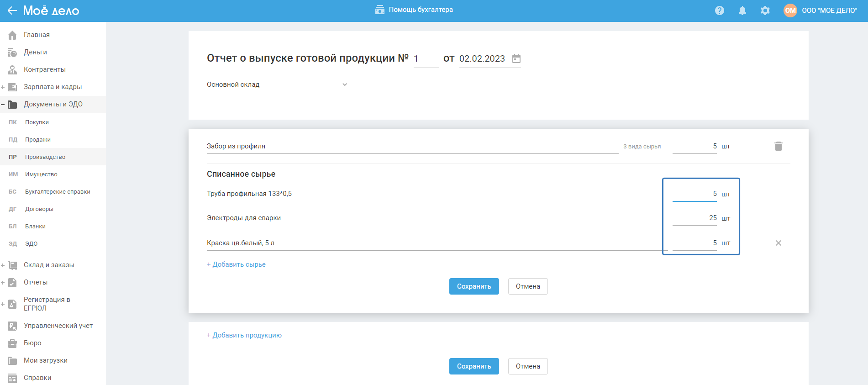The width and height of the screenshot is (868, 385).
Task: Collapse the Документы и ЭДО section
Action: 3,104
